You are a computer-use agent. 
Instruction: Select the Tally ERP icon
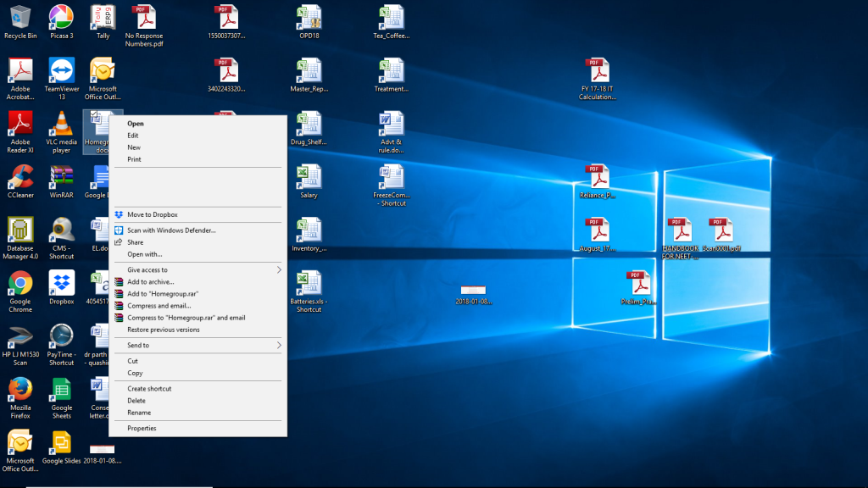tap(103, 22)
